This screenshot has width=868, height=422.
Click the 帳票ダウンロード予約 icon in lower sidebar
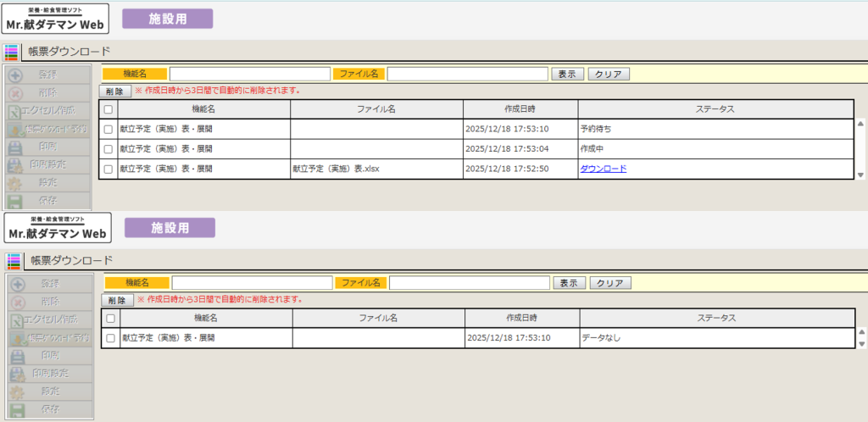pos(17,337)
